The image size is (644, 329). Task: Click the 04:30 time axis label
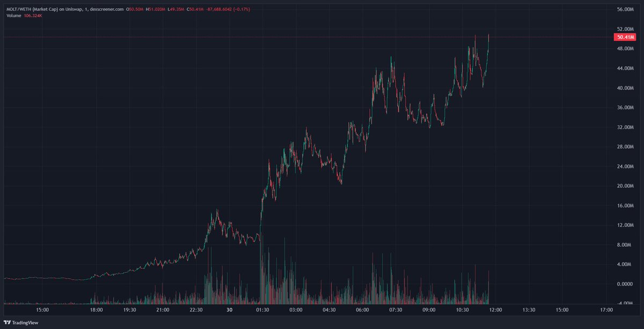point(329,310)
